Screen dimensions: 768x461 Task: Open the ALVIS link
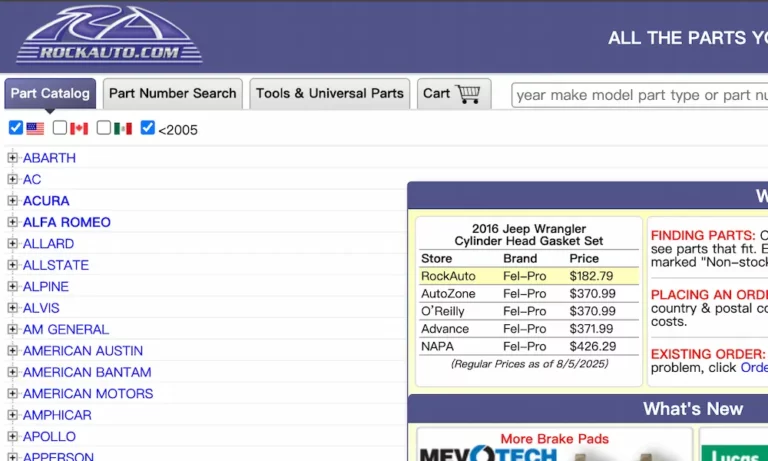point(41,308)
